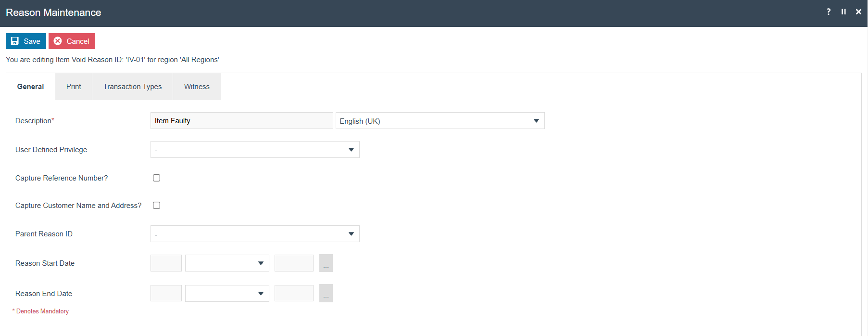Expand the Parent Reason ID dropdown
Image resolution: width=868 pixels, height=336 pixels.
pyautogui.click(x=255, y=234)
